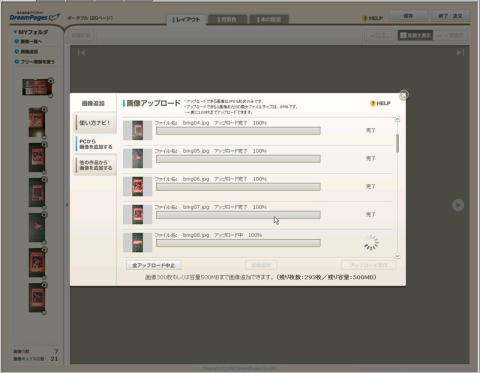Jump to the last page arrow icon
Screen dimensions: 480x373
point(460,52)
